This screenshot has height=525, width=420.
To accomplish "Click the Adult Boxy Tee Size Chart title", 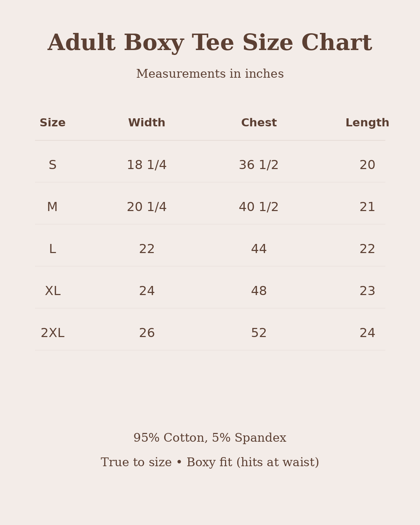I will click(x=210, y=43).
